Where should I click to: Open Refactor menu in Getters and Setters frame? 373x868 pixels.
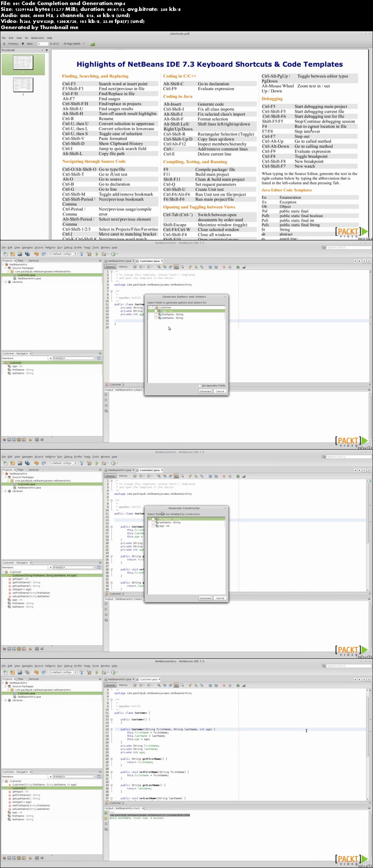[50, 247]
